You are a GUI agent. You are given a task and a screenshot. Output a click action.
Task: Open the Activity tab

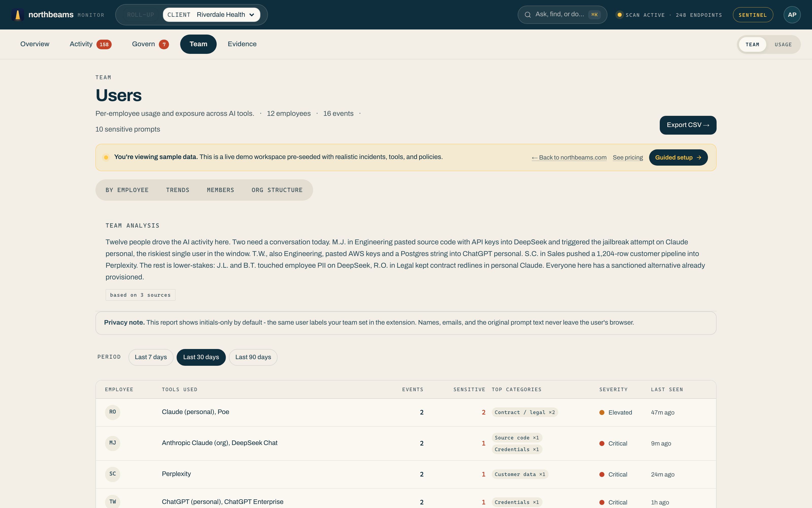tap(90, 44)
